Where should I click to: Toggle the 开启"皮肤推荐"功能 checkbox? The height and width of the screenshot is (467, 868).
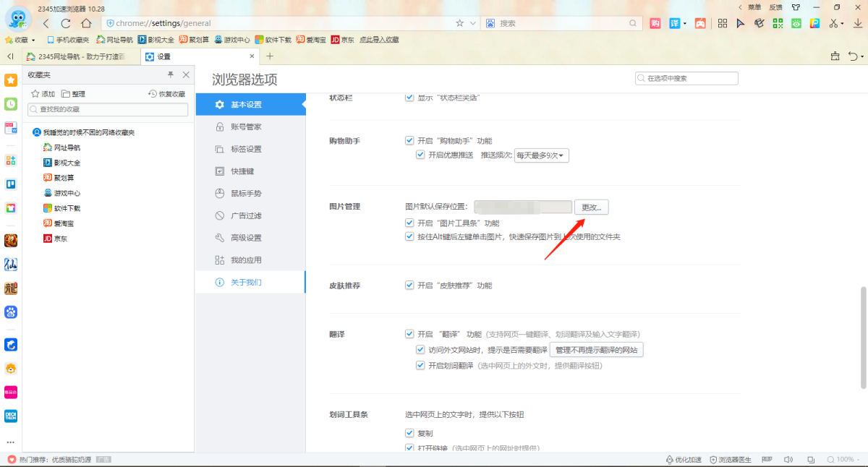click(409, 286)
